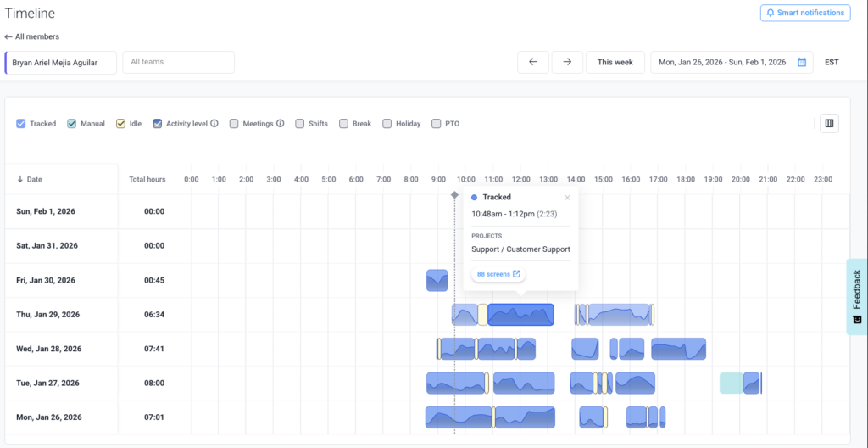Uncheck the Tracked checkbox
Image resolution: width=868 pixels, height=448 pixels.
tap(21, 124)
